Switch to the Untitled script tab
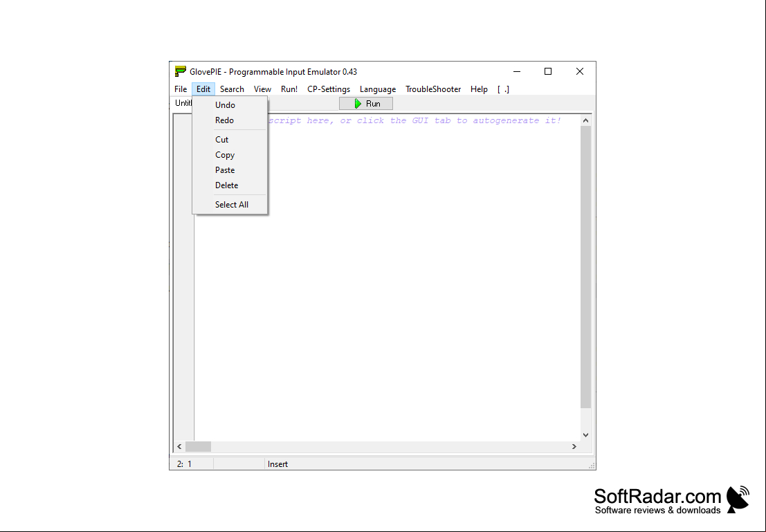This screenshot has height=532, width=766. pos(183,103)
